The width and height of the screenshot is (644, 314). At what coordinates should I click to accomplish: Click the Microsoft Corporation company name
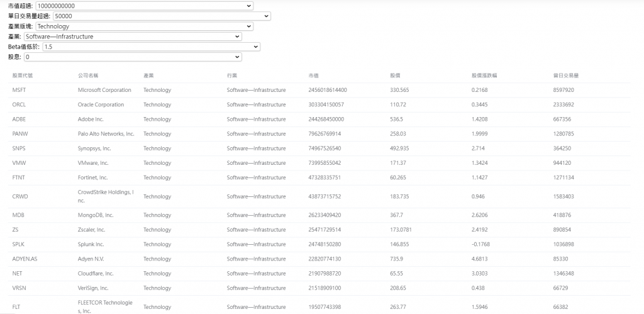pos(105,90)
